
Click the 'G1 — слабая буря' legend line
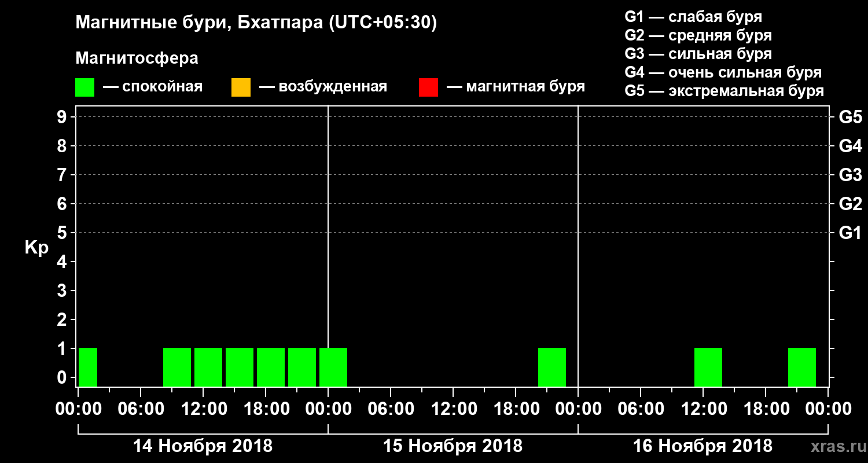click(693, 17)
